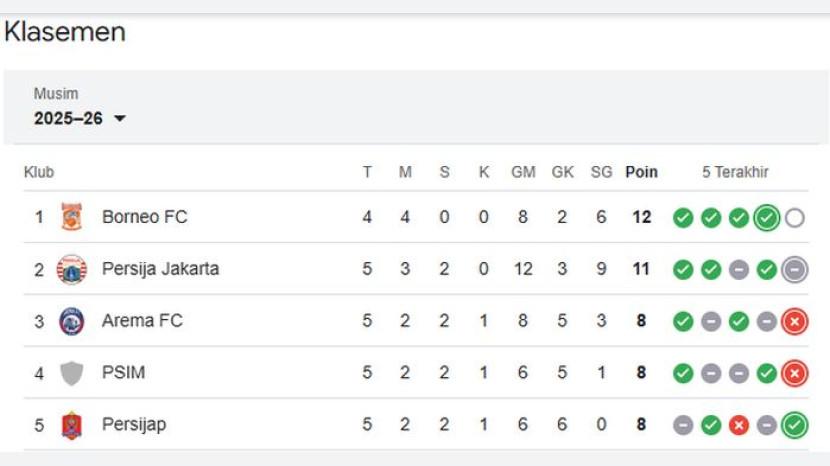Click the Persija Jakarta club crest
Screen dimensions: 830x466
71,269
